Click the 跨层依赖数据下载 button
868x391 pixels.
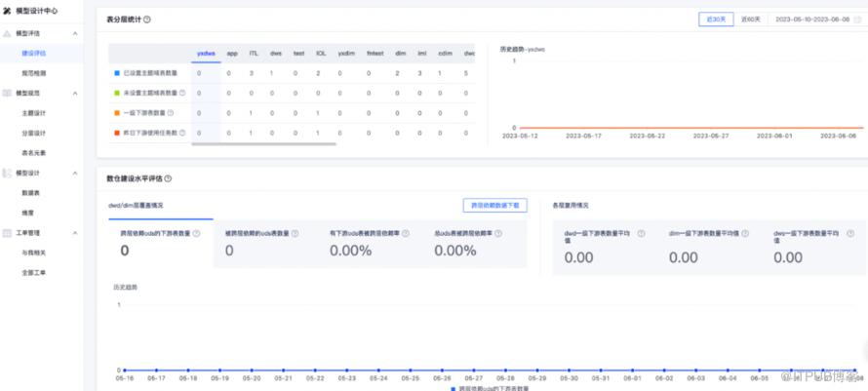(494, 206)
